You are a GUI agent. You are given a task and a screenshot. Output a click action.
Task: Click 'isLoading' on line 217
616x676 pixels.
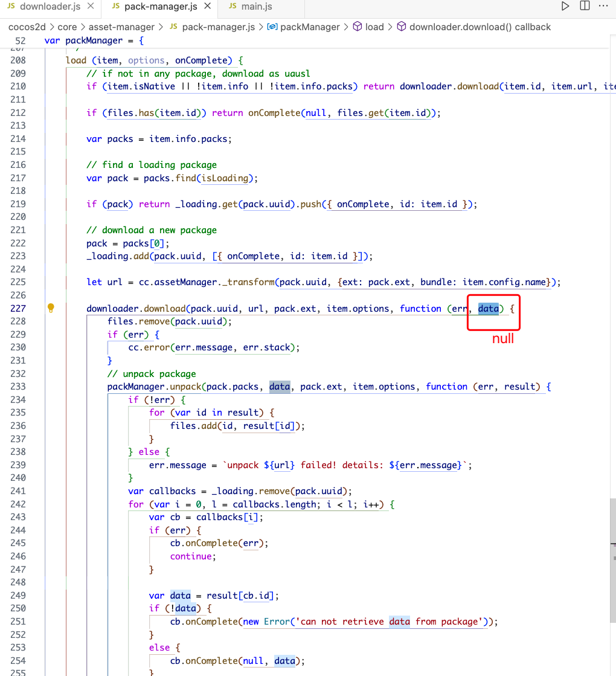(225, 178)
